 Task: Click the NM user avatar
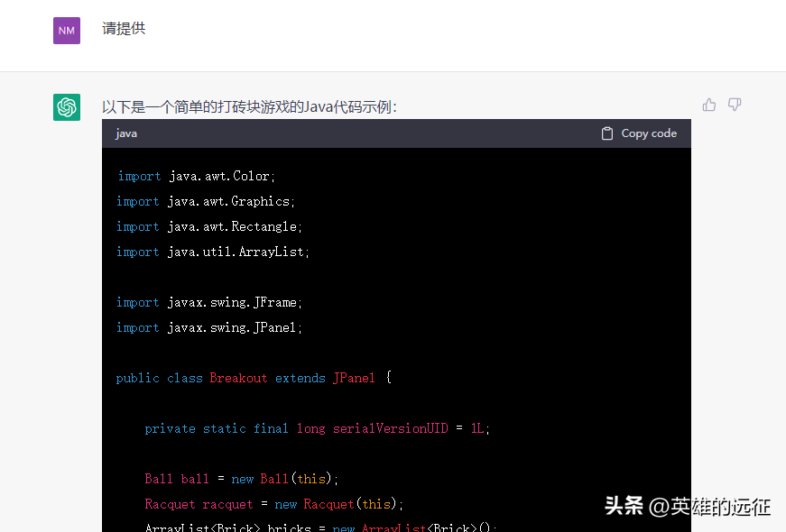point(67,31)
